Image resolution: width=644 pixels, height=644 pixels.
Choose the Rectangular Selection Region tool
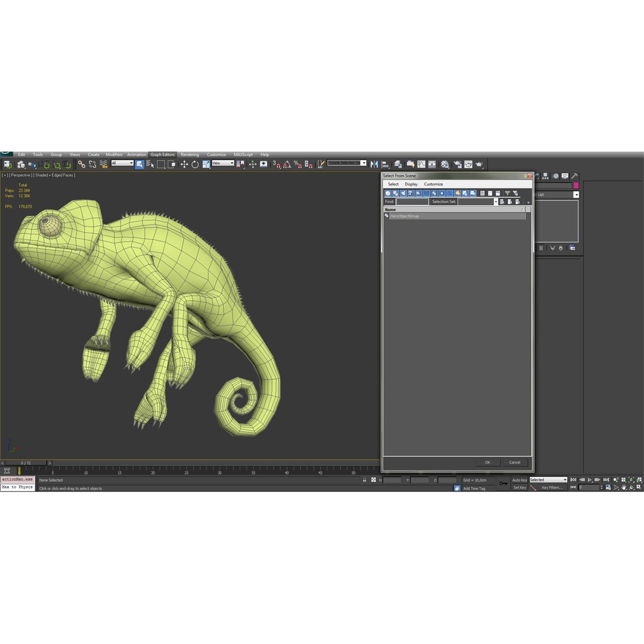[161, 165]
